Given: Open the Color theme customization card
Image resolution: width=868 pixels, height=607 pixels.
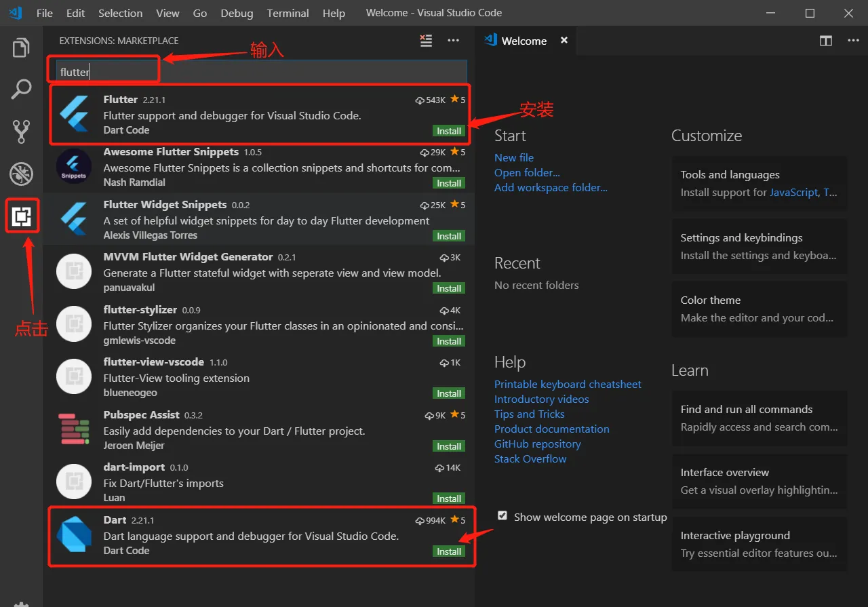Looking at the screenshot, I should point(759,309).
